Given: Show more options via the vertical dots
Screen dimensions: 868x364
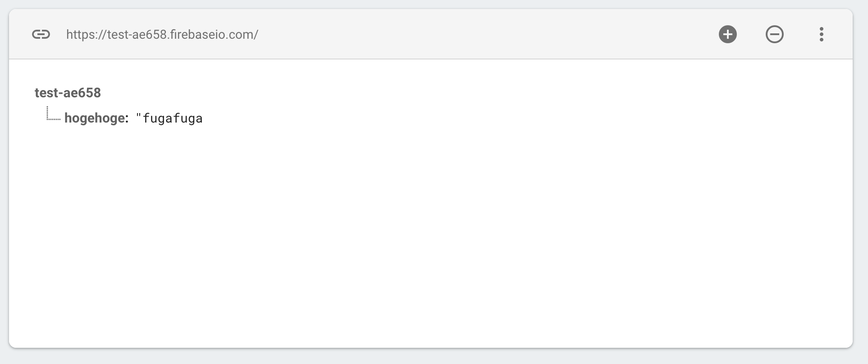Looking at the screenshot, I should coord(821,34).
